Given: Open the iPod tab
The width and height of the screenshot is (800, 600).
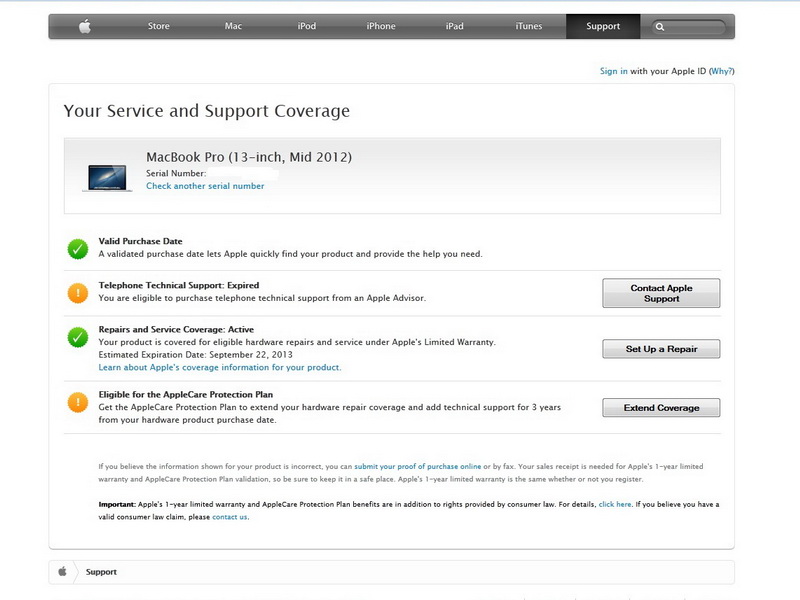Looking at the screenshot, I should coord(307,26).
